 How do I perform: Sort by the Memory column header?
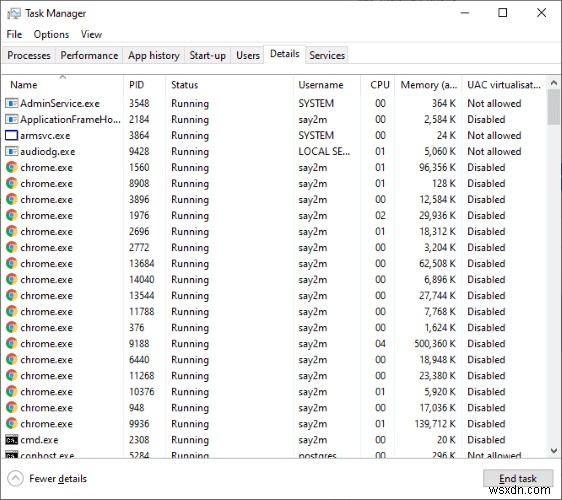[428, 85]
